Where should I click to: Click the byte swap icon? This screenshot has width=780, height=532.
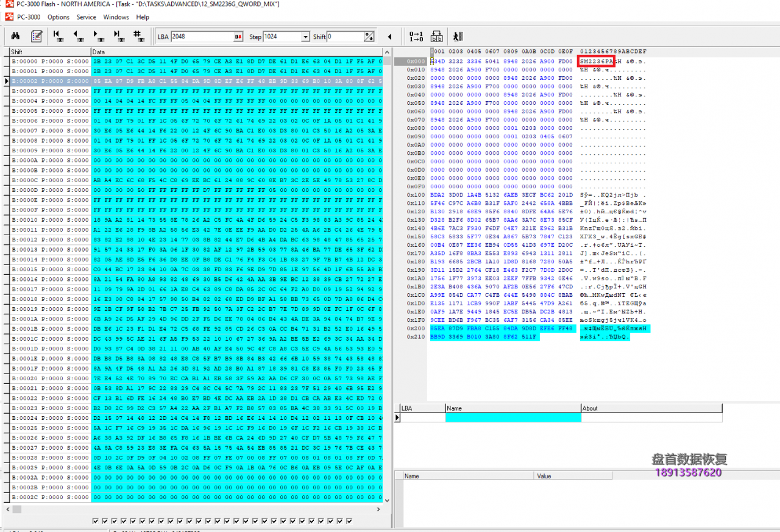coord(437,37)
